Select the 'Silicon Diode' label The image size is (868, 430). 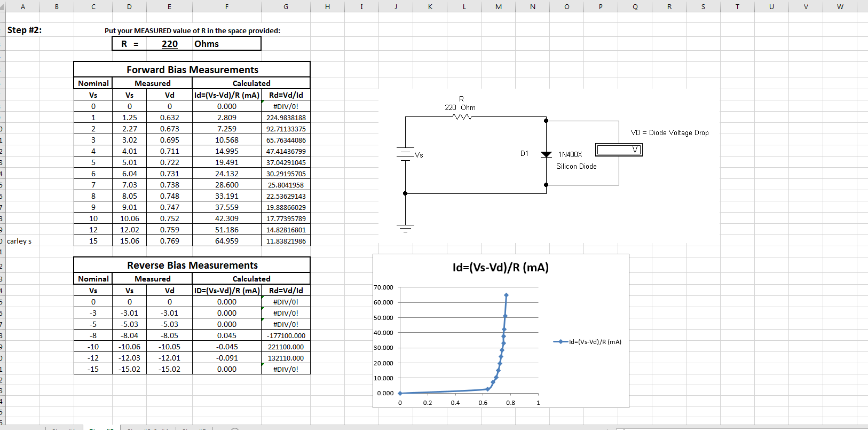(577, 166)
